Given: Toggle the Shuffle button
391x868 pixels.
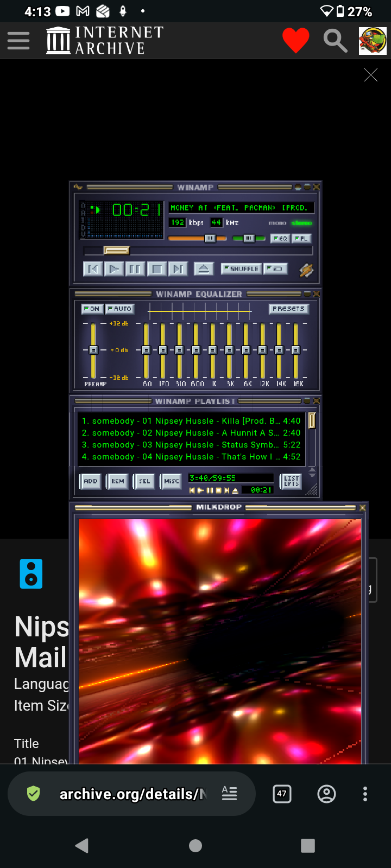Looking at the screenshot, I should (x=242, y=269).
